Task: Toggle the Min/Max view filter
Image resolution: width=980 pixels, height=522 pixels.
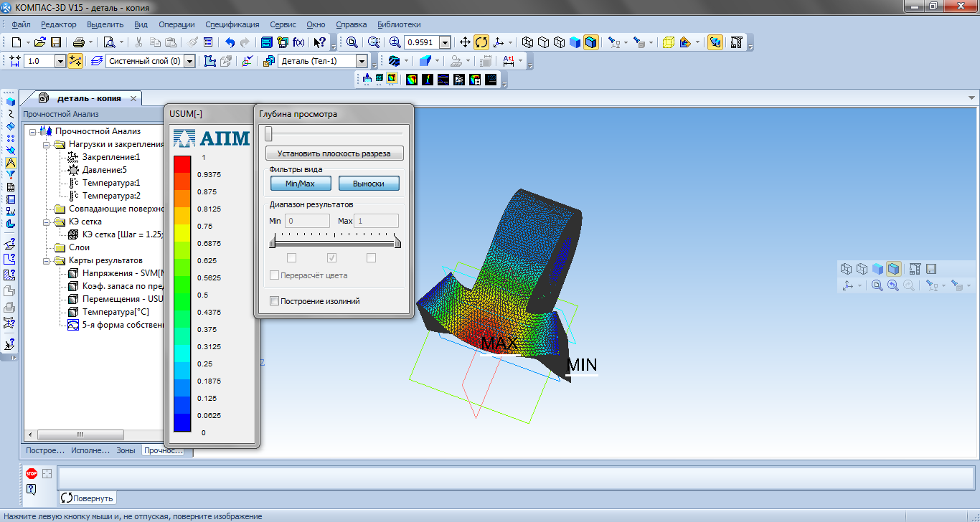Action: pyautogui.click(x=300, y=184)
